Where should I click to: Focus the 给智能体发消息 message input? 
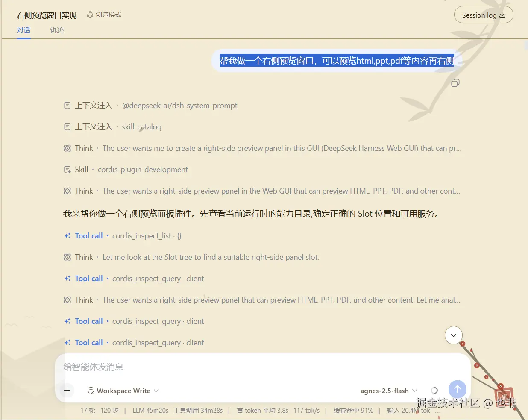(x=263, y=367)
